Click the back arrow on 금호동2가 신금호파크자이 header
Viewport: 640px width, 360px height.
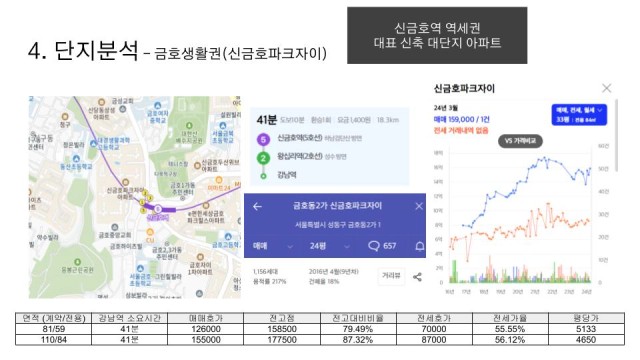coord(257,207)
